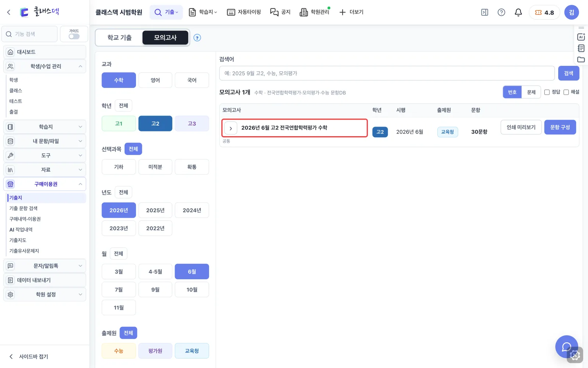Expand the 내 문항/파일 sidebar section

(44, 141)
